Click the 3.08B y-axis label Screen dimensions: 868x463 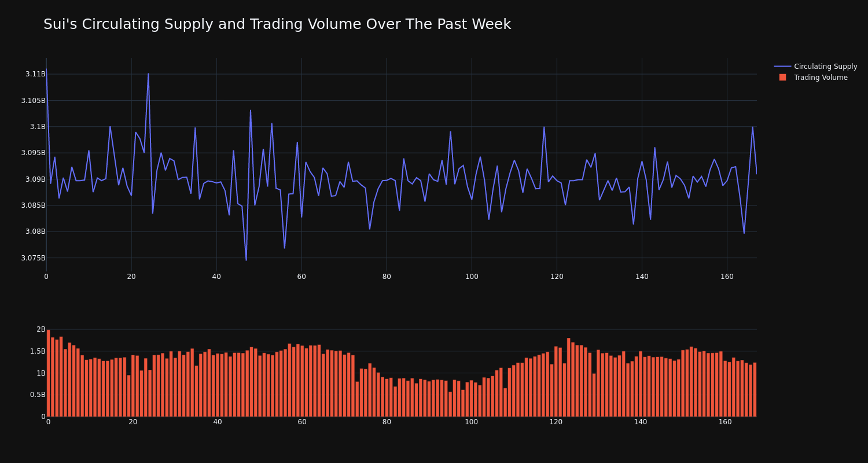point(35,231)
